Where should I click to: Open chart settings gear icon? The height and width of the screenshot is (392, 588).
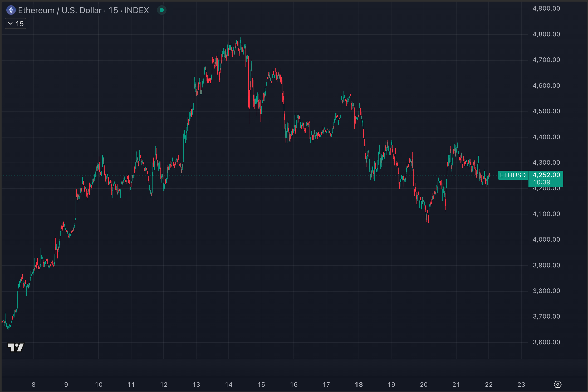(x=557, y=384)
